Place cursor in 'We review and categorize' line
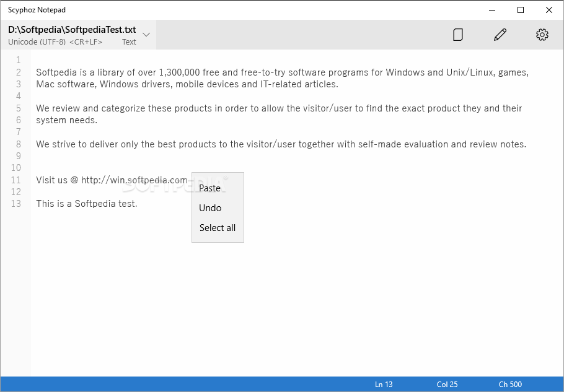 [x=279, y=108]
